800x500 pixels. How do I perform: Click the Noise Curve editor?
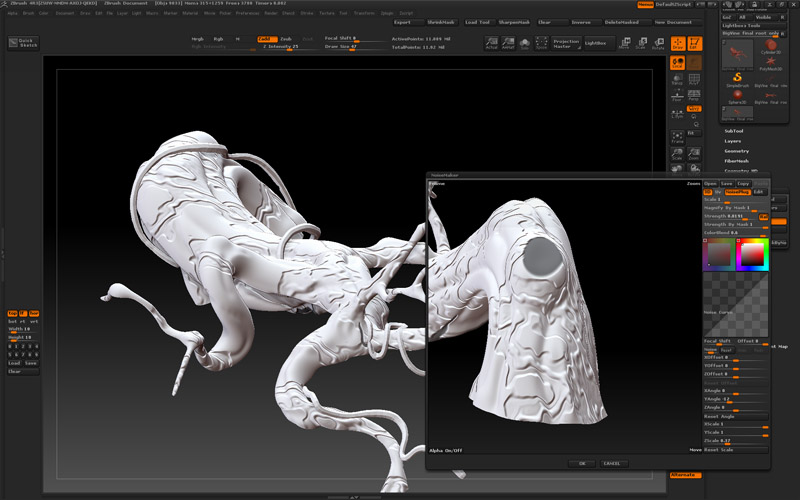[736, 304]
